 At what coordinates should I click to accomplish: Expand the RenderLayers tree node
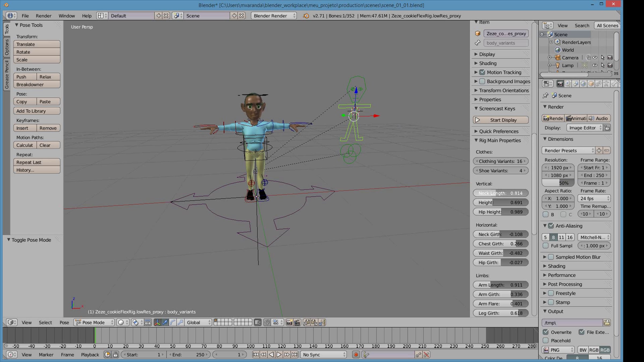click(x=551, y=42)
